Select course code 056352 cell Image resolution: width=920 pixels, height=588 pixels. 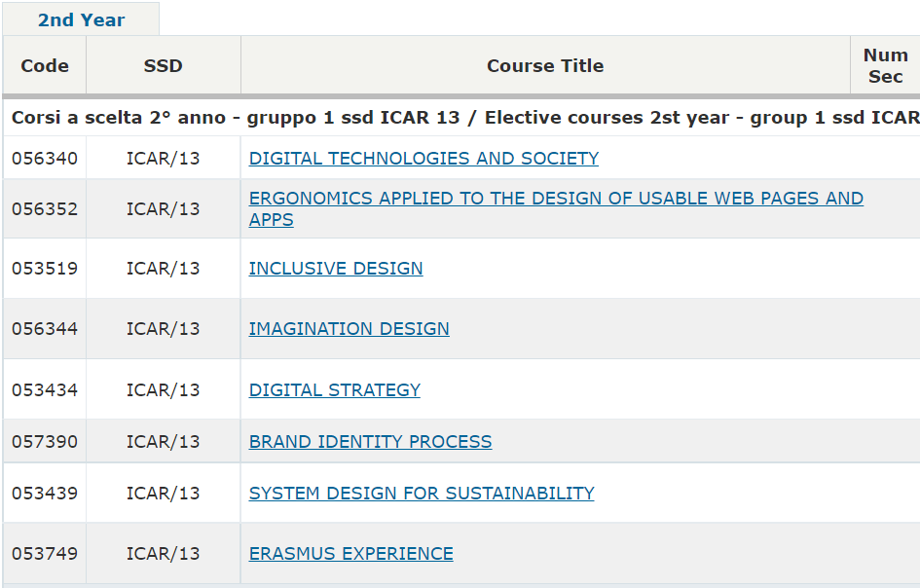[x=45, y=209]
